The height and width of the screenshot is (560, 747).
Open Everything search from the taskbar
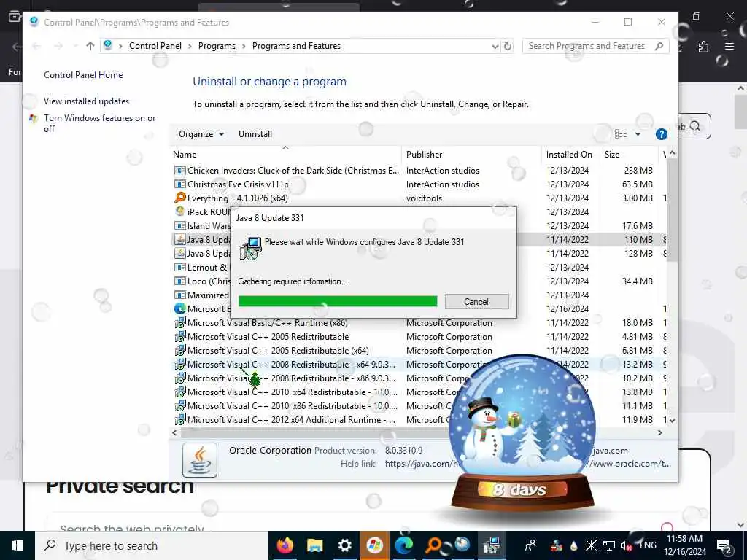433,545
